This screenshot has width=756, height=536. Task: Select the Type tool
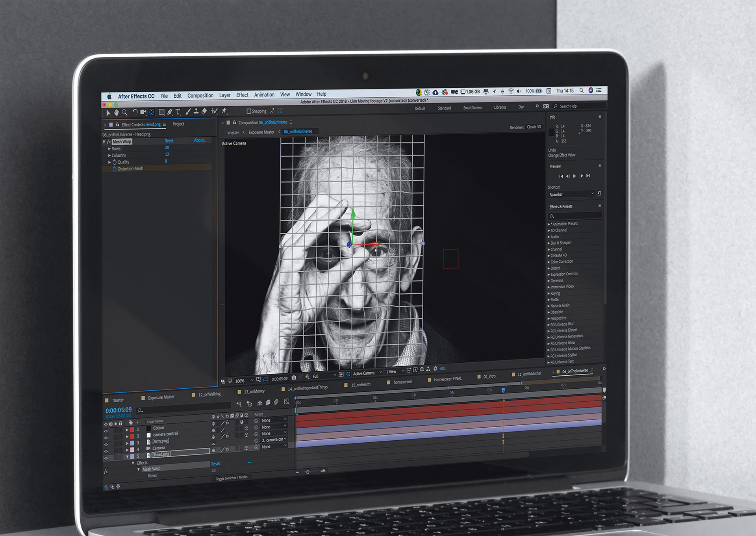(x=178, y=112)
